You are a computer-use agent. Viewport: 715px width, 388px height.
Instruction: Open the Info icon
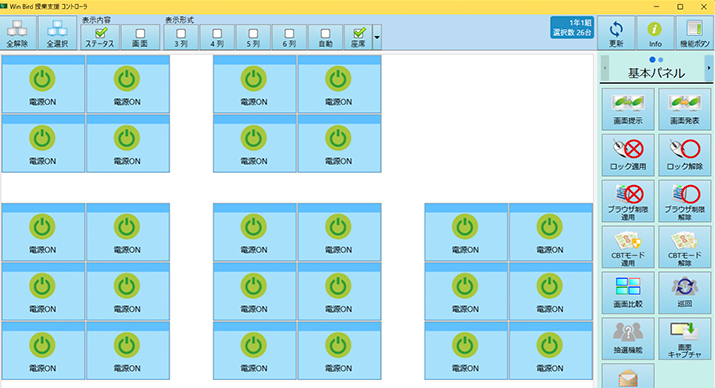pyautogui.click(x=655, y=33)
